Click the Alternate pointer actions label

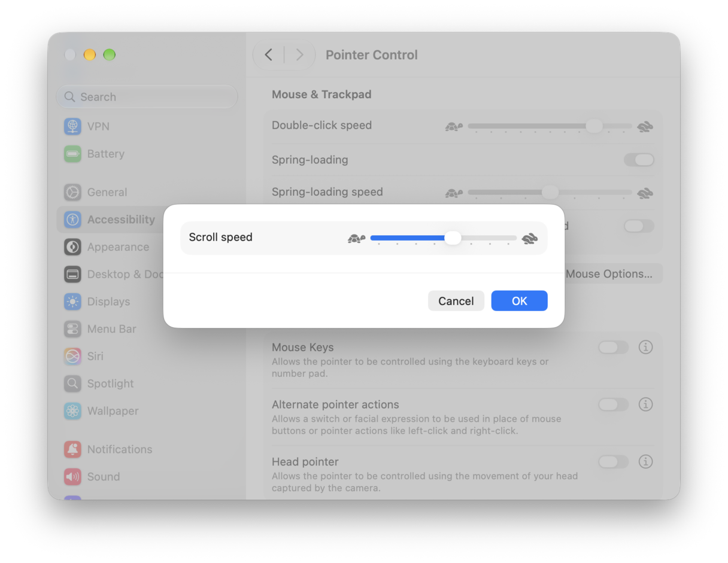point(335,404)
